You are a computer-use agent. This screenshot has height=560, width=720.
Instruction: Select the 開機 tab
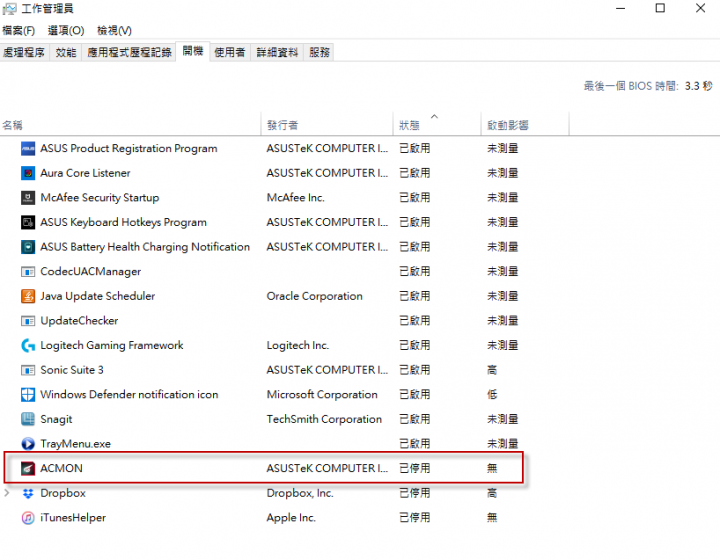point(193,51)
